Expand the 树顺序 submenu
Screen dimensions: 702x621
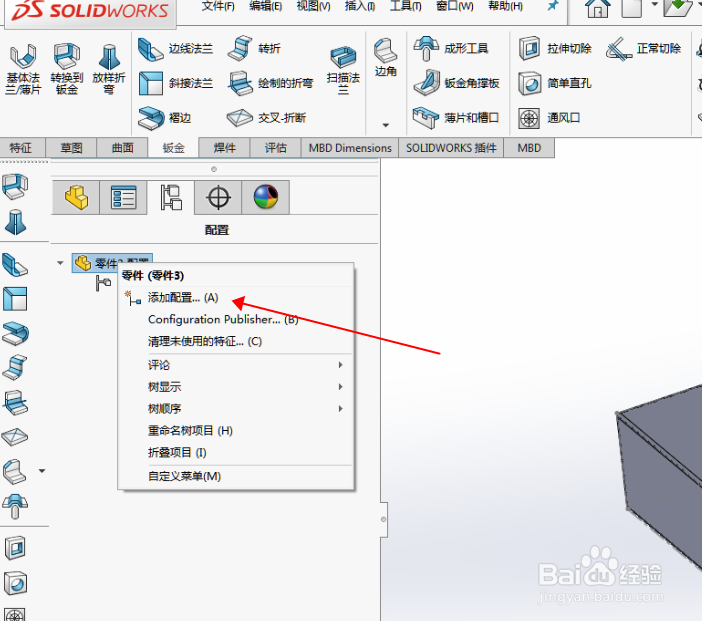click(x=236, y=409)
